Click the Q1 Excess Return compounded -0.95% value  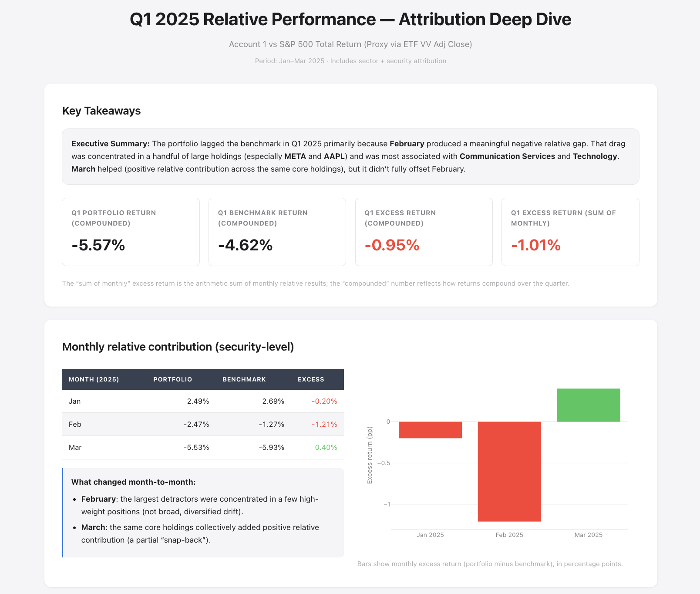click(392, 245)
